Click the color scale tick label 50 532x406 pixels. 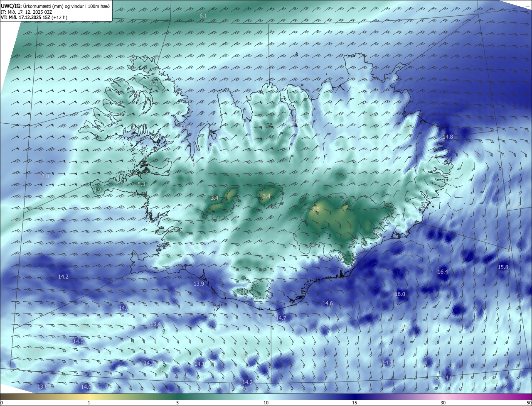(x=529, y=403)
